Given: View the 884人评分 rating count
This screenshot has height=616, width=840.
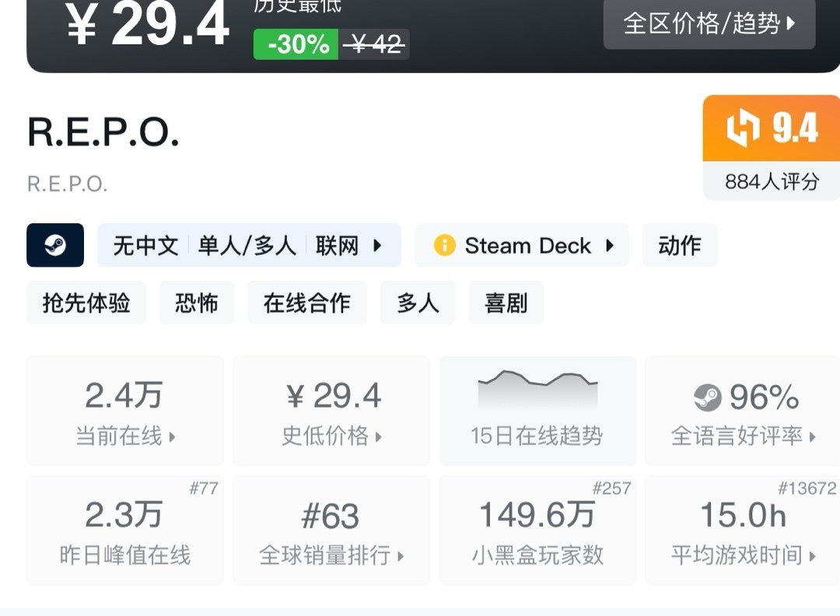Looking at the screenshot, I should tap(772, 182).
